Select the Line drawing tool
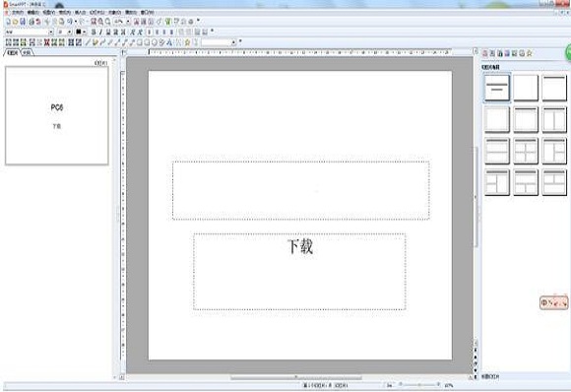571x392 pixels. click(x=88, y=42)
